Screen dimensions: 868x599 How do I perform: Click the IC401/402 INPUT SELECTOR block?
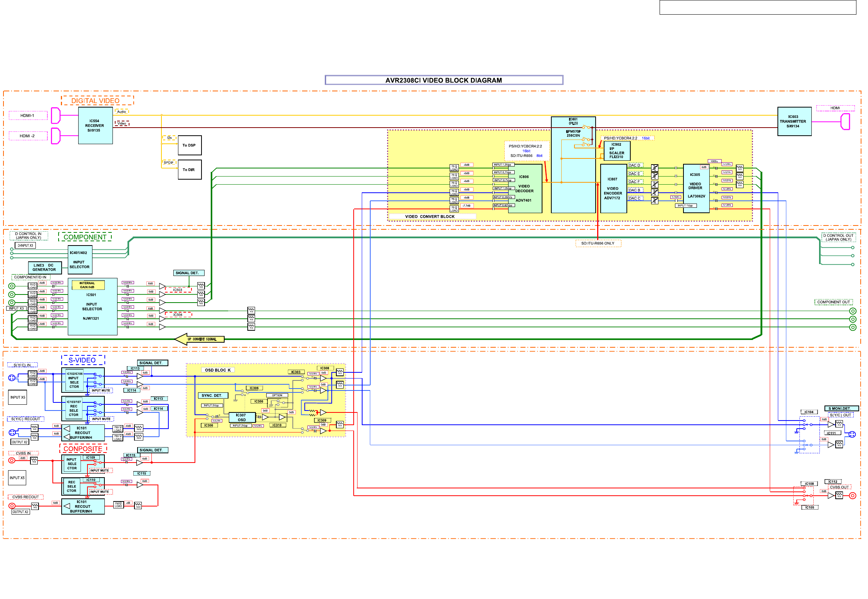point(80,260)
